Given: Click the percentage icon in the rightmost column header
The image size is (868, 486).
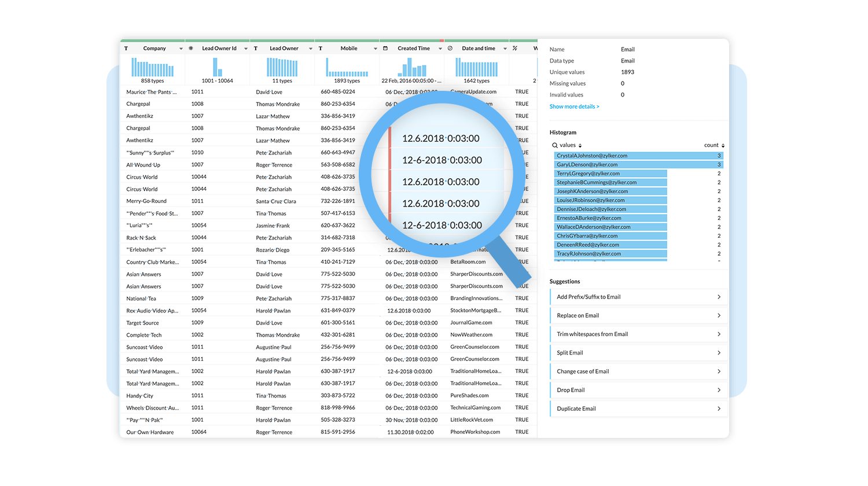Looking at the screenshot, I should pyautogui.click(x=514, y=48).
